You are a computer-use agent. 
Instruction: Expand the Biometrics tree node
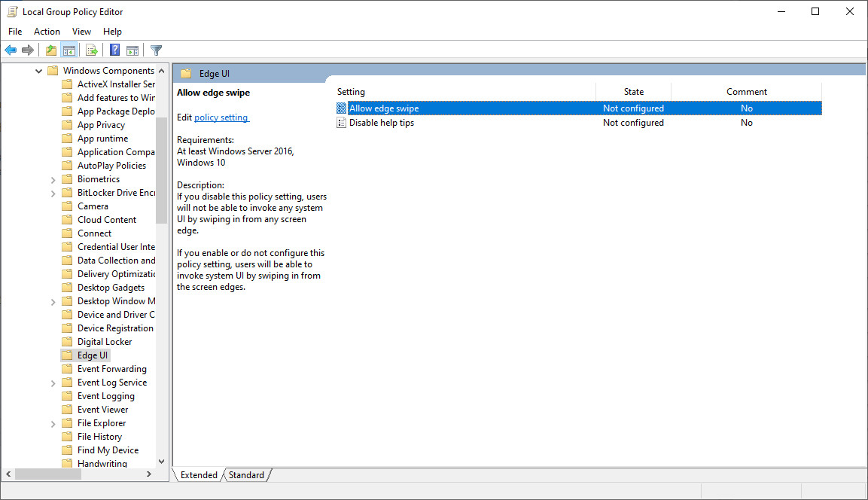coord(53,180)
